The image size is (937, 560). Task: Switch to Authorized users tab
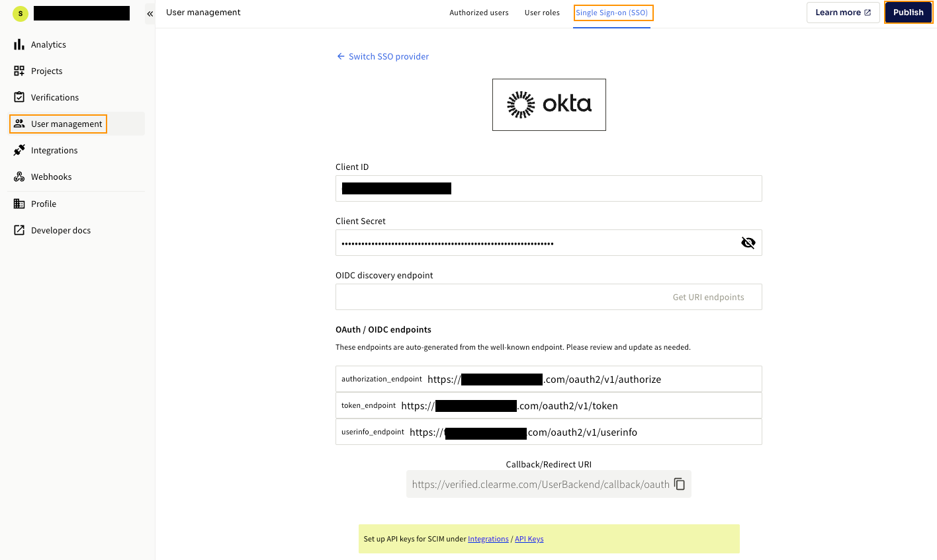pyautogui.click(x=479, y=13)
